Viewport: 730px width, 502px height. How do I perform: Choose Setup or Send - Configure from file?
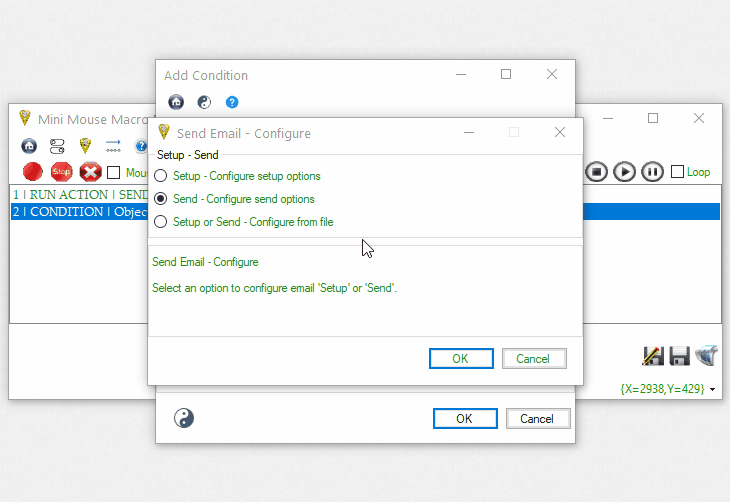[x=161, y=222]
